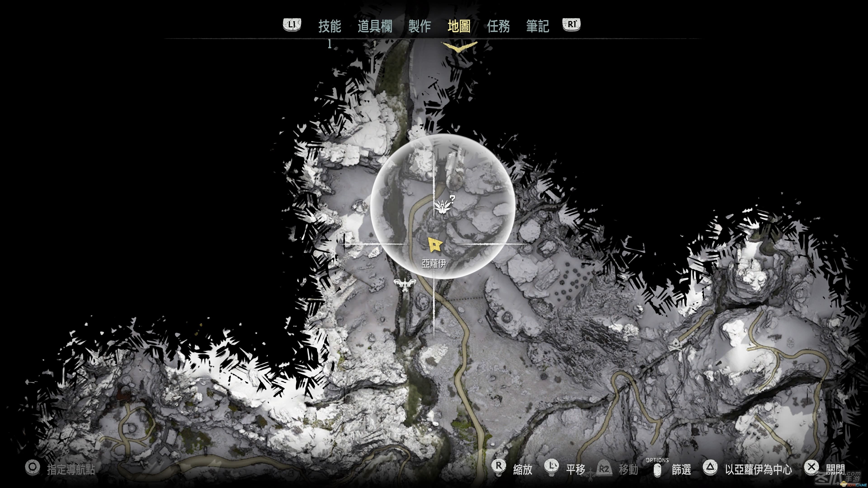Click the 移動 move label
Screen dimensions: 868x488
click(628, 469)
